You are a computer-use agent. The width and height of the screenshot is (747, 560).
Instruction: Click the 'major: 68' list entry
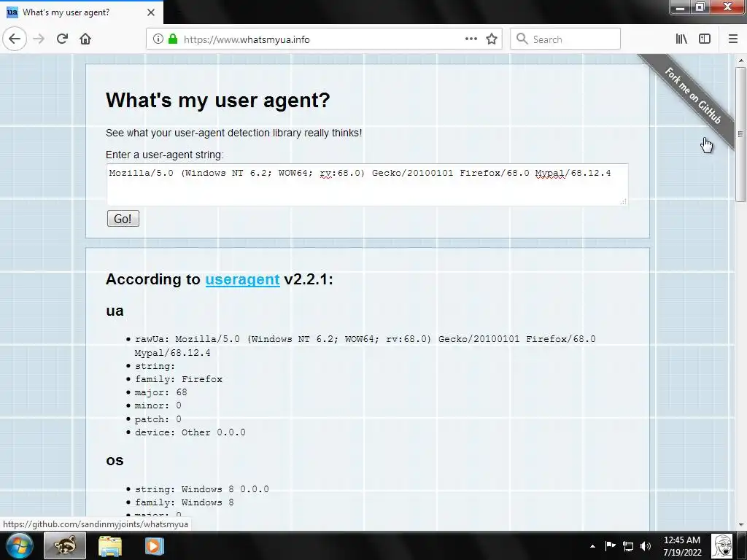[x=161, y=392]
